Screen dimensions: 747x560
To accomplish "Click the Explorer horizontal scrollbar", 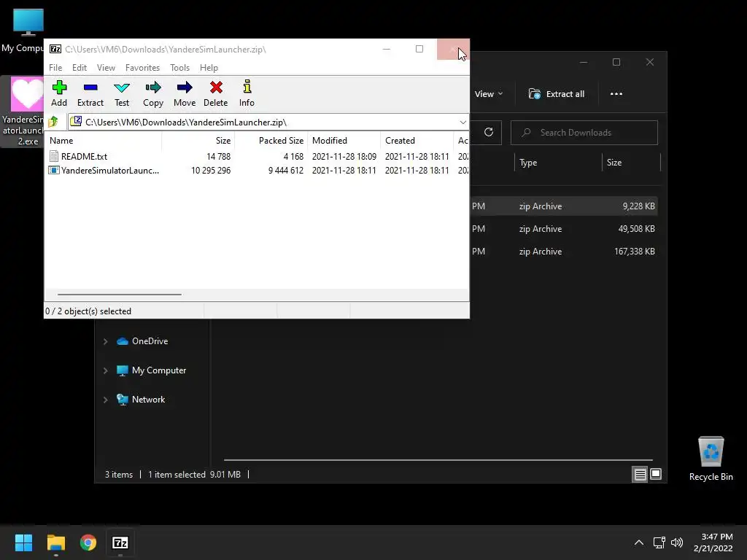I will (438, 460).
